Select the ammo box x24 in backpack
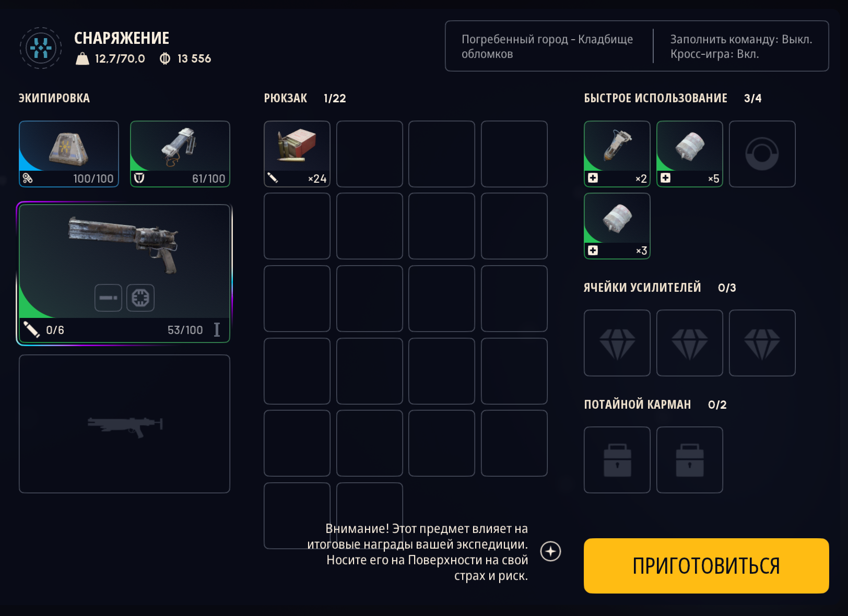 pyautogui.click(x=297, y=154)
